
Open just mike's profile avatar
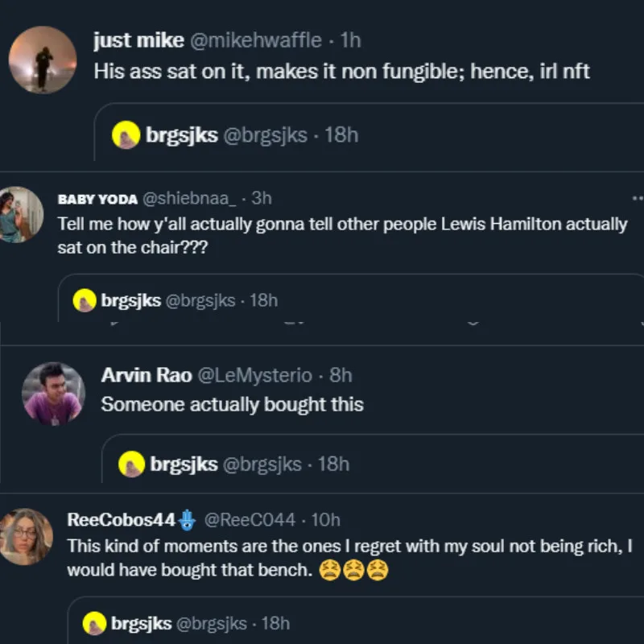pos(43,60)
